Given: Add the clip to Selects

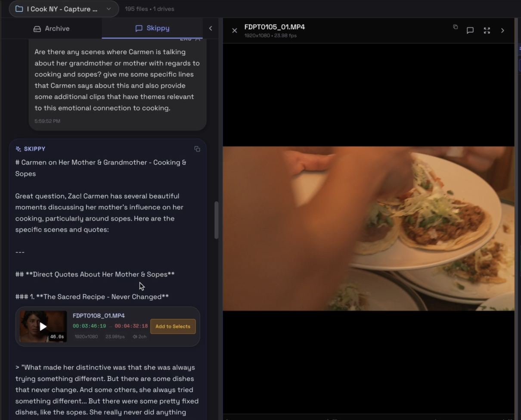Looking at the screenshot, I should click(173, 327).
